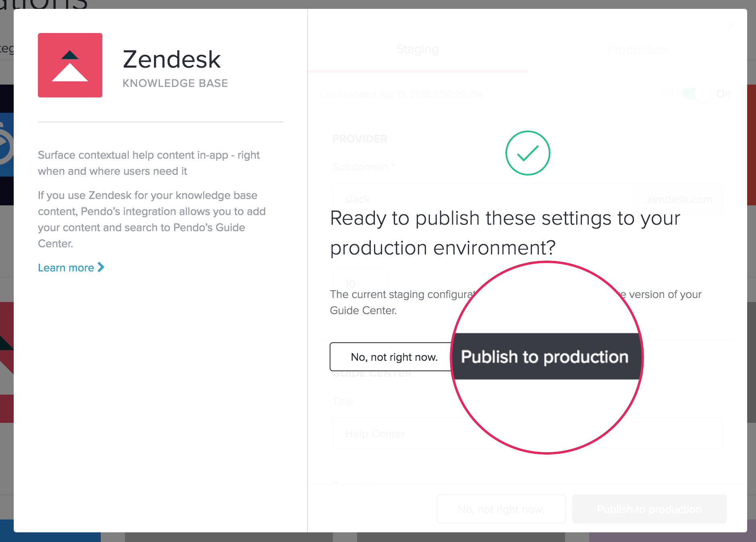Viewport: 756px width, 542px height.
Task: Switch to the Production tab
Action: 637,49
